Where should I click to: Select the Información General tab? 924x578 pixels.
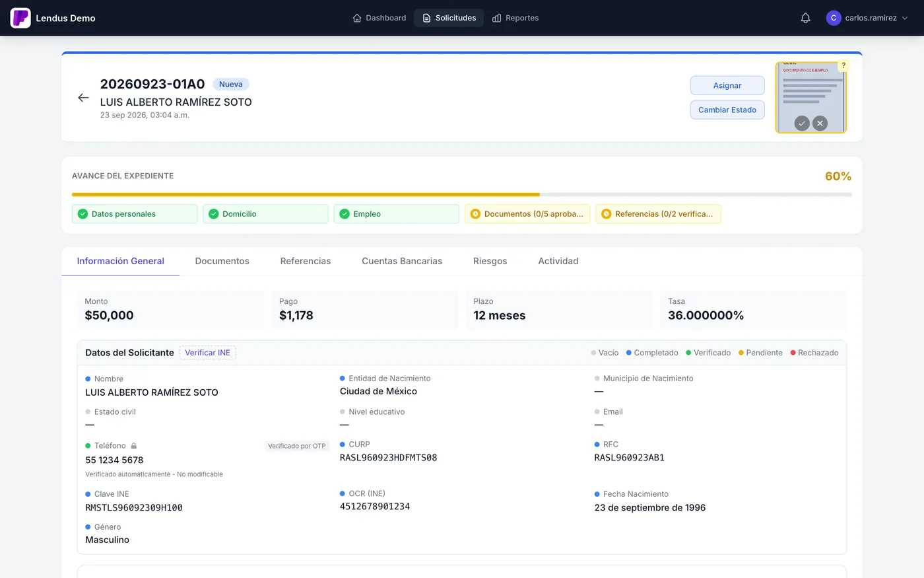point(121,261)
